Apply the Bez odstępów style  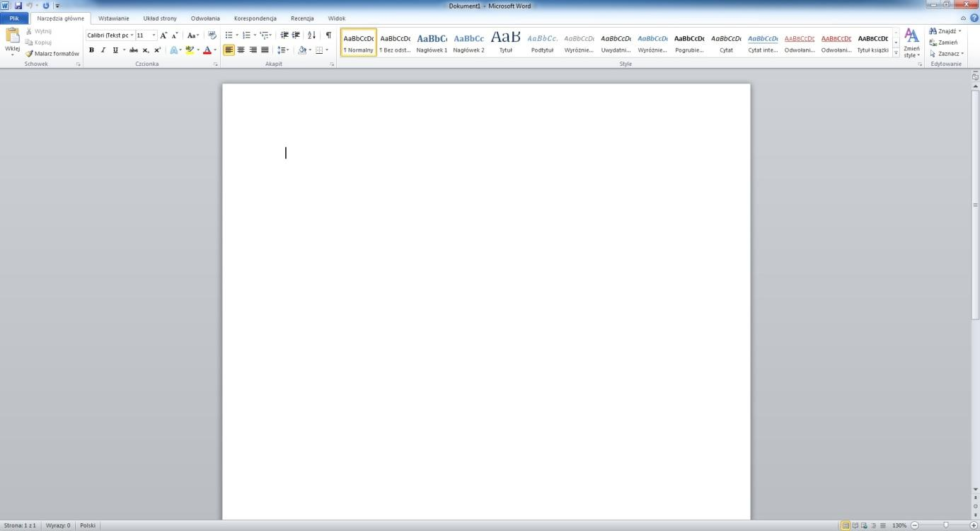[x=395, y=42]
